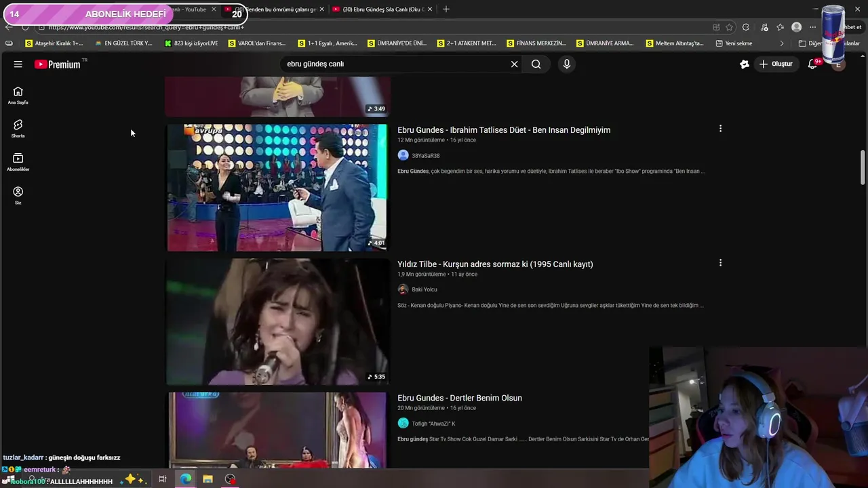The width and height of the screenshot is (868, 488).
Task: Play the partially visible 3:49 video thumbnail
Action: click(x=277, y=96)
